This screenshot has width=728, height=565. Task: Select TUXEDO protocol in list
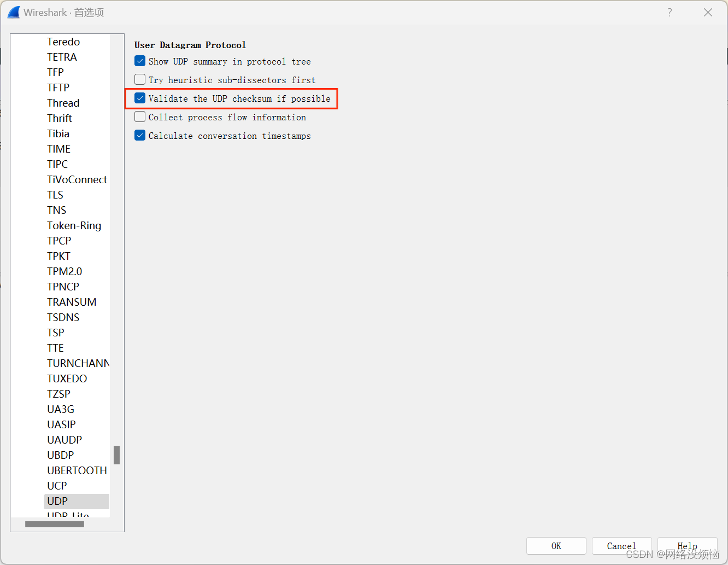pyautogui.click(x=67, y=378)
